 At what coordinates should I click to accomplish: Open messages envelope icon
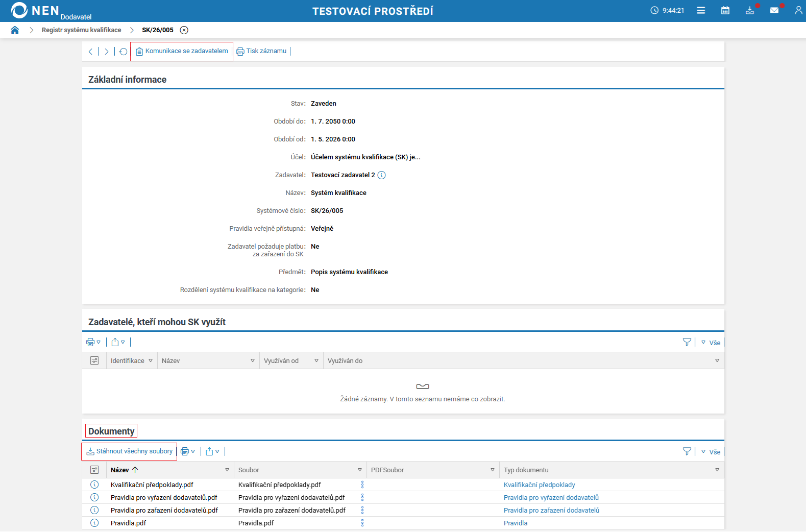(774, 10)
